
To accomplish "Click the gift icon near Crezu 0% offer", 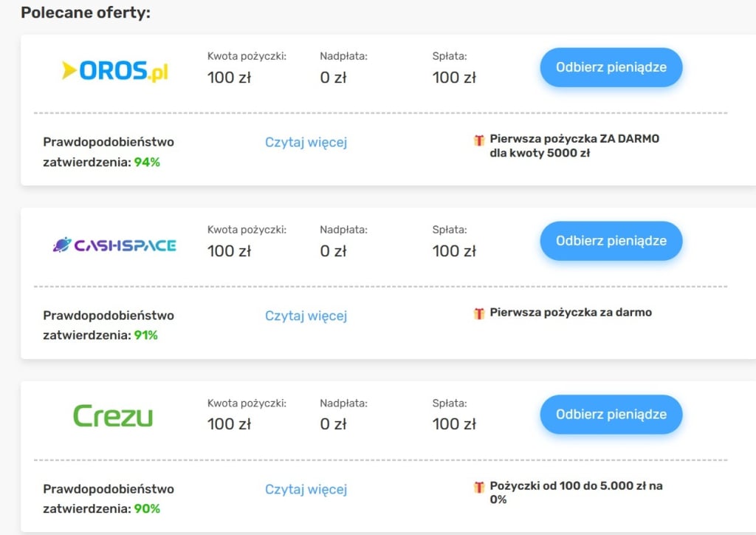I will (479, 487).
